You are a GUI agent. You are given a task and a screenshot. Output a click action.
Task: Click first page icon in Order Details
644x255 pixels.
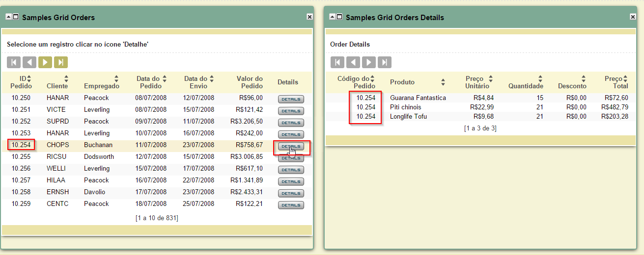(337, 62)
